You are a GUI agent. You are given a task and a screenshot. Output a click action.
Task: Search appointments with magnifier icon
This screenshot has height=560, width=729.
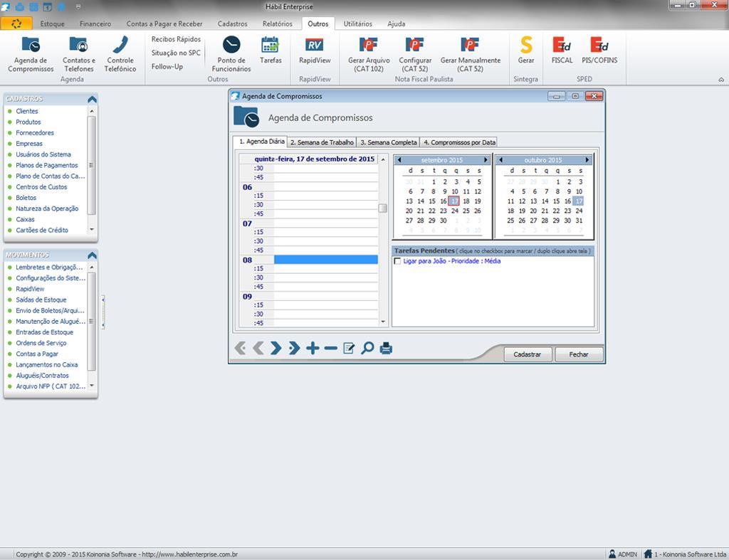point(367,348)
